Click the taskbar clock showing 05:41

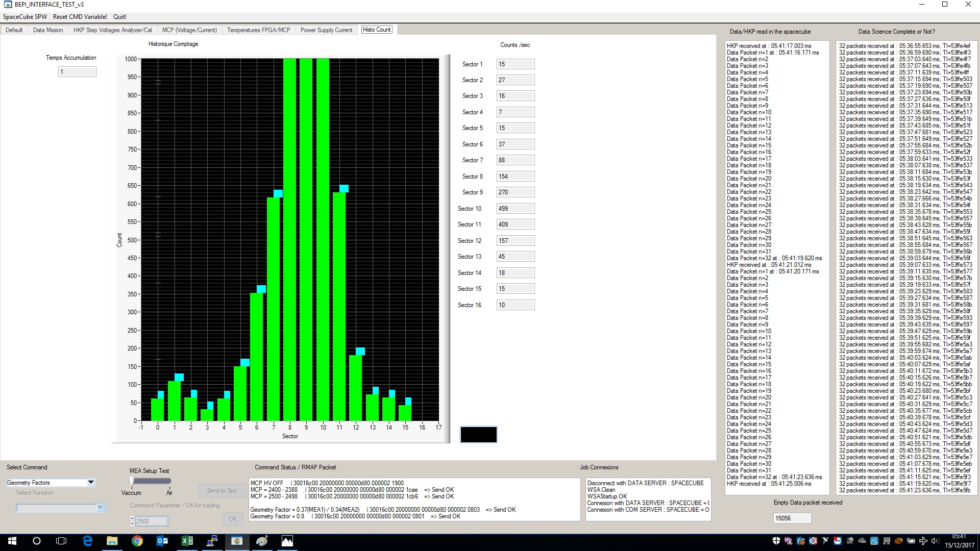[959, 541]
